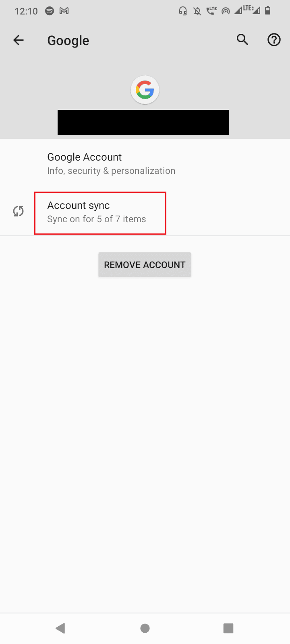Screen dimensions: 290x644
Task: Tap the LTE call icon in status bar
Action: click(211, 11)
